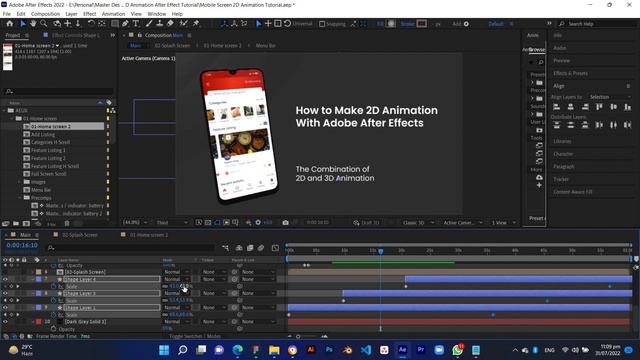Open the Active Camera view dropdown
Screen dimensions: 640x360
(x=462, y=223)
